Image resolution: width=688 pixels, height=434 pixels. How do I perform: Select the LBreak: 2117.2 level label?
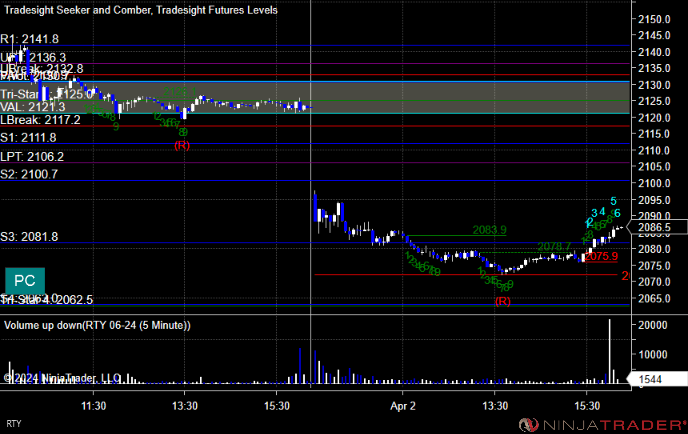point(40,120)
